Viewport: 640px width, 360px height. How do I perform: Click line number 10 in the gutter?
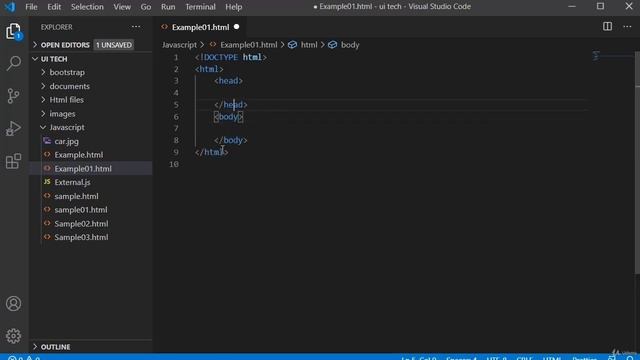[174, 164]
